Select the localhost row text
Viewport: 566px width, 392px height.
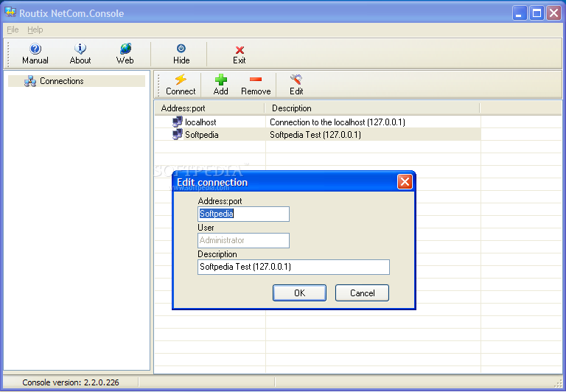pyautogui.click(x=200, y=122)
